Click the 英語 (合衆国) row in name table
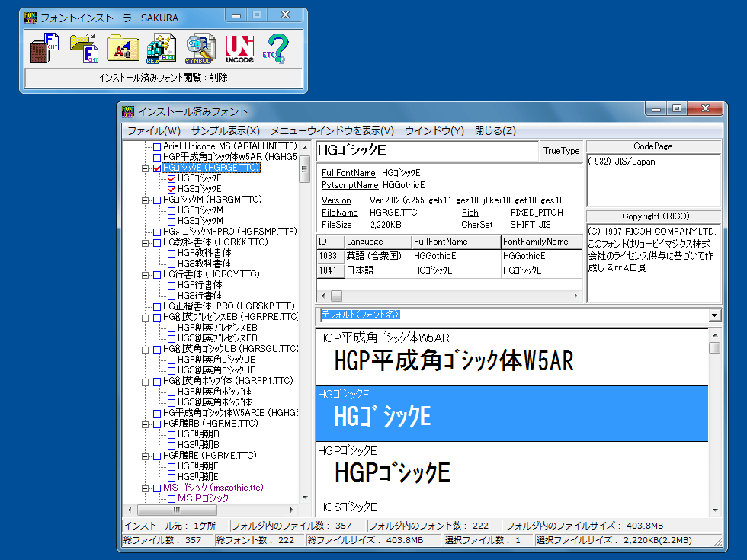 pos(449,256)
